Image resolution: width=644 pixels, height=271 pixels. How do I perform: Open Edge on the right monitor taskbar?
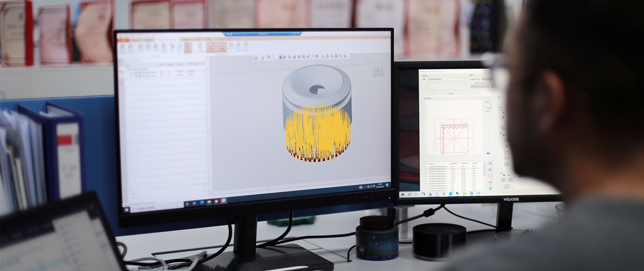click(451, 194)
